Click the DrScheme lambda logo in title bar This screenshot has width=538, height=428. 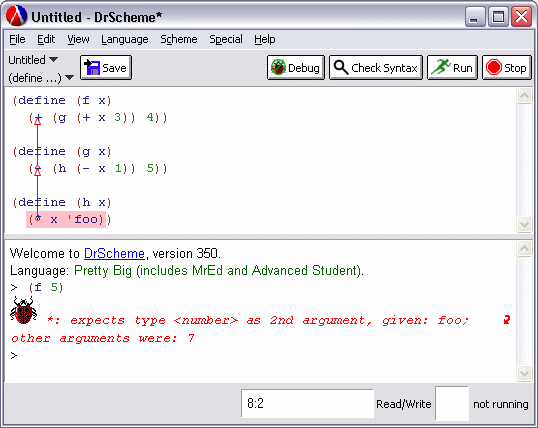click(16, 16)
